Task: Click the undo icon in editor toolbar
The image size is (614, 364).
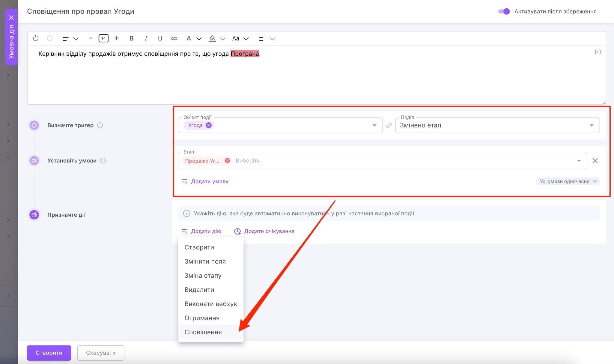Action: 36,38
